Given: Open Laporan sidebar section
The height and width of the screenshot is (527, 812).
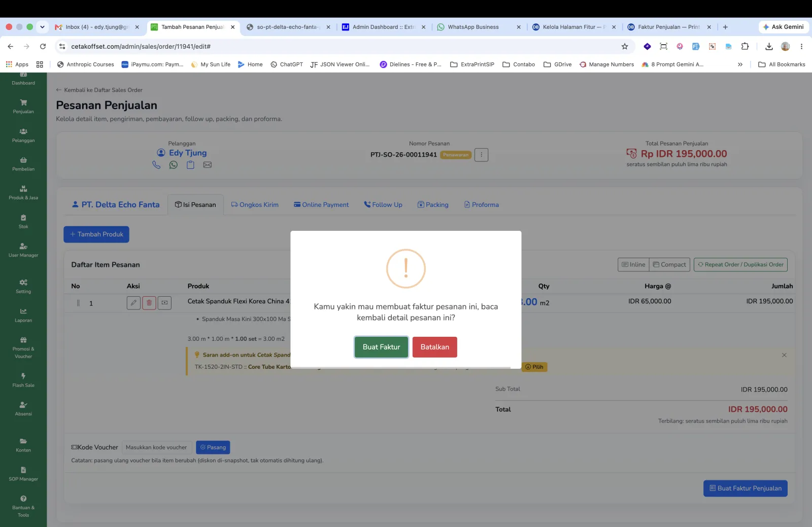Looking at the screenshot, I should pos(23,315).
